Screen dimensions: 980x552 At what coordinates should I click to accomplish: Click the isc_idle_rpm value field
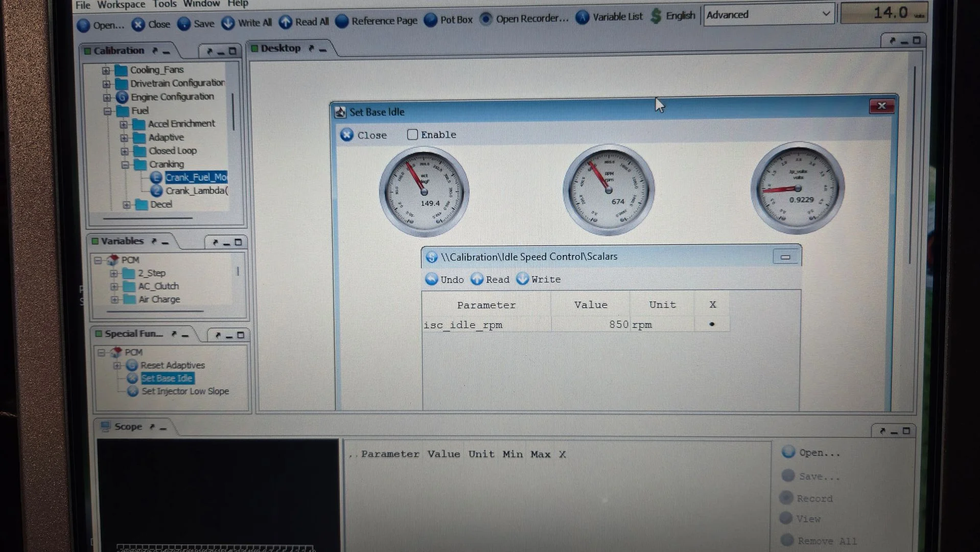pos(590,325)
